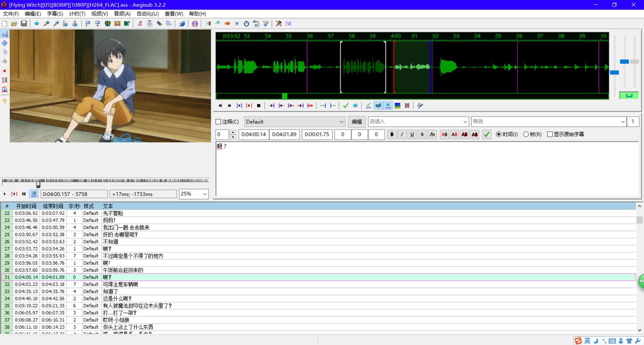Apply bold with the B button
The width and height of the screenshot is (644, 345).
[x=392, y=134]
